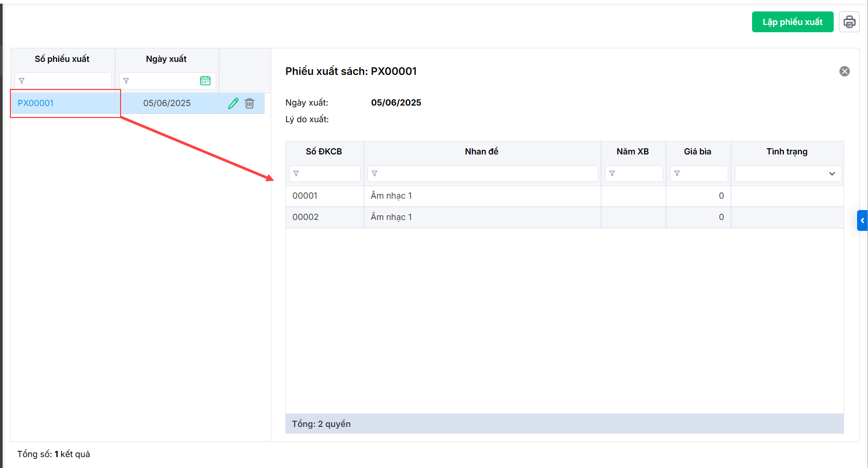868x468 pixels.
Task: Click into the Năm XB filter field
Action: (x=634, y=174)
